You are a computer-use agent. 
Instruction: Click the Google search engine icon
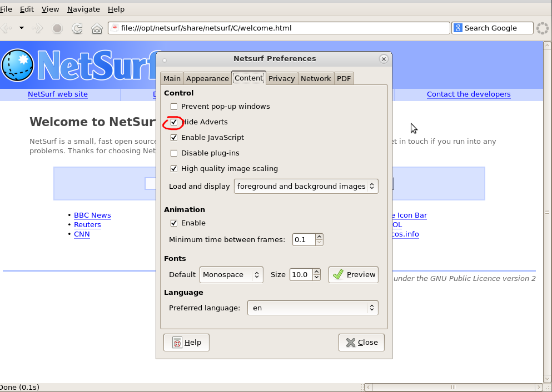[x=457, y=28]
